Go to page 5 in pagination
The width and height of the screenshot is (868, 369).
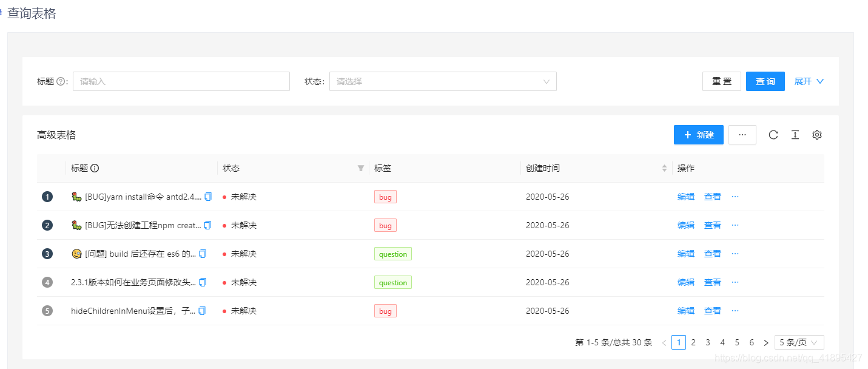pos(737,343)
